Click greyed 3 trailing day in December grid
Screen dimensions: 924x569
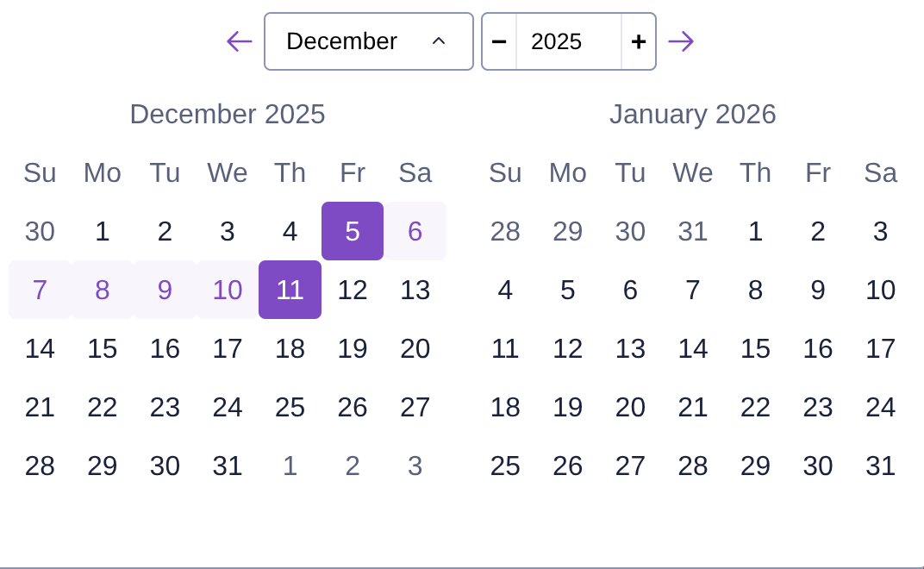(415, 466)
